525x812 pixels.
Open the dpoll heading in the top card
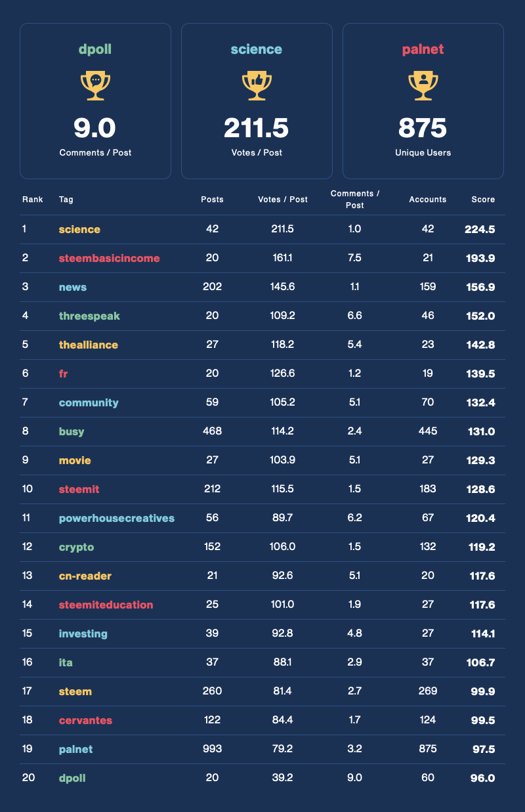(x=95, y=49)
